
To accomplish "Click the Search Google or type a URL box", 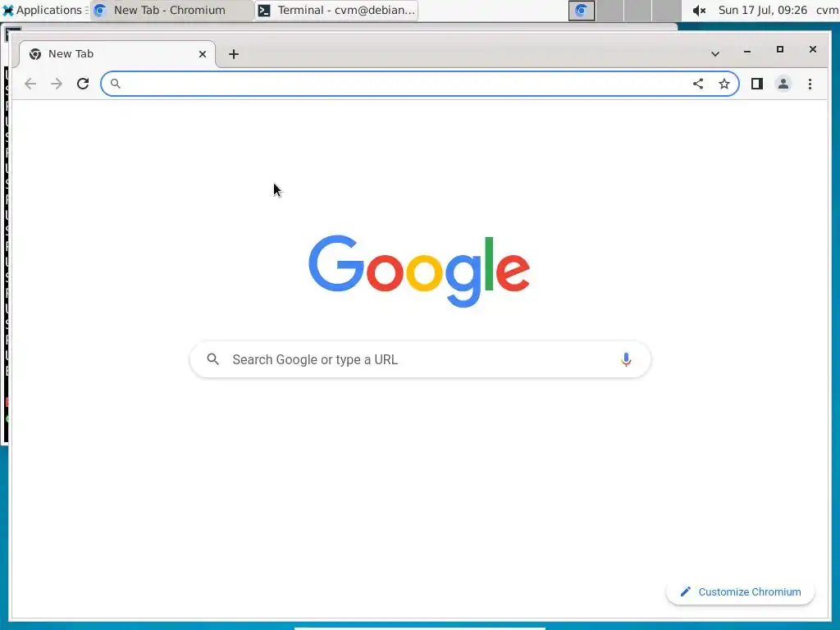I will pos(420,359).
